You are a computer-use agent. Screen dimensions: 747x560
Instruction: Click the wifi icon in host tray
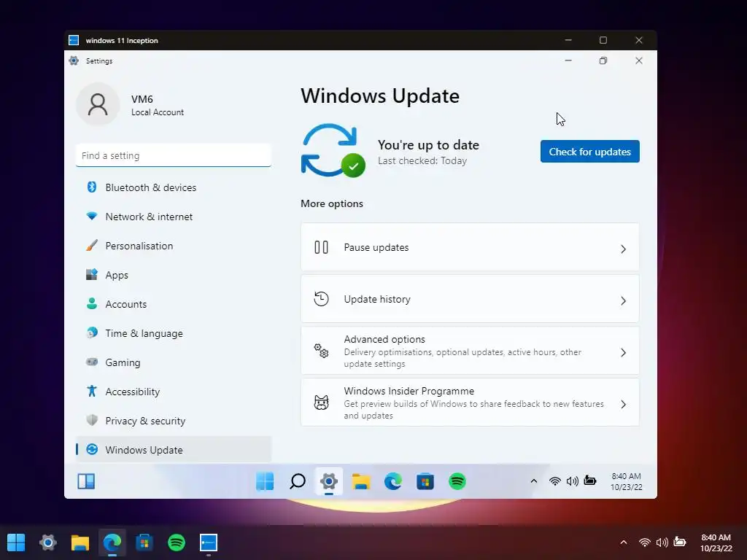pos(645,542)
